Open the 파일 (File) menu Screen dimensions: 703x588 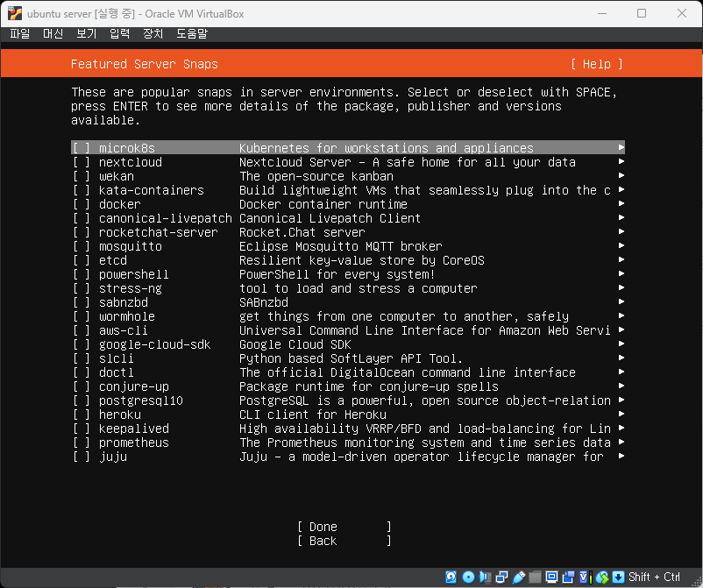[20, 33]
